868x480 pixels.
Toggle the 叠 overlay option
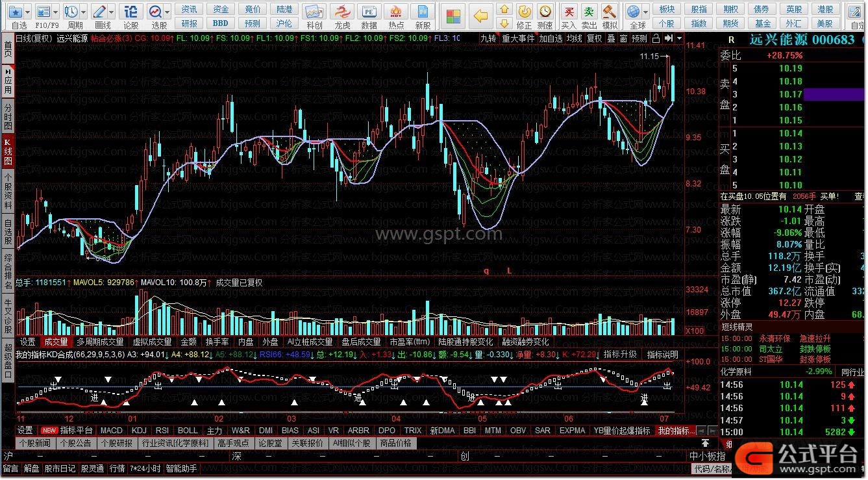[x=612, y=38]
